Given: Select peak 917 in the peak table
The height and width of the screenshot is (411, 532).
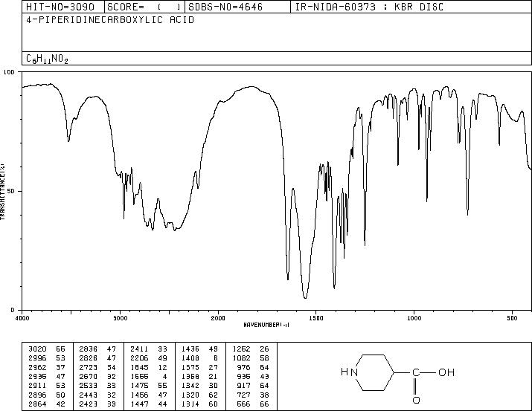Looking at the screenshot, I should tap(244, 386).
